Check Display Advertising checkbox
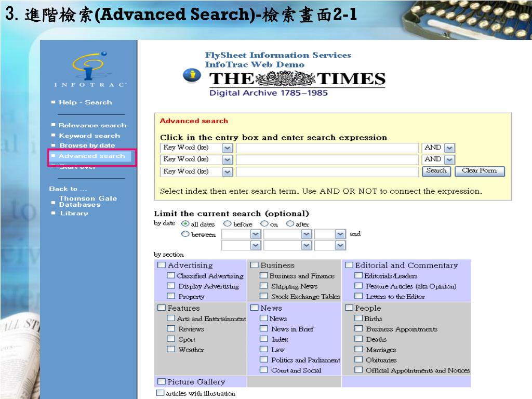This screenshot has width=532, height=399. 171,286
